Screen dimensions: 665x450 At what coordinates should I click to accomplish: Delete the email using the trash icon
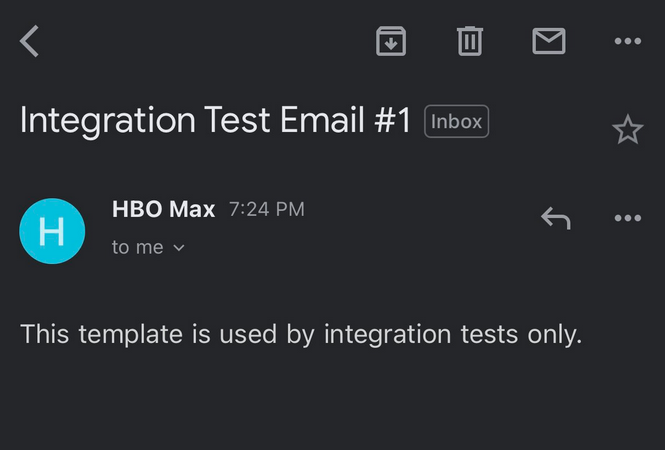click(470, 41)
